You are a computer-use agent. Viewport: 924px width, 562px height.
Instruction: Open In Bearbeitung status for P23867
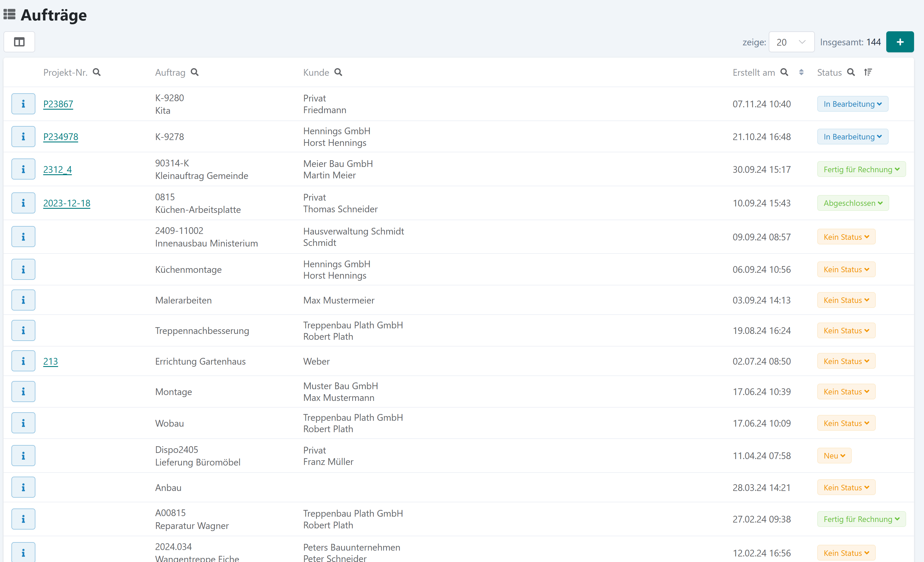[852, 104]
